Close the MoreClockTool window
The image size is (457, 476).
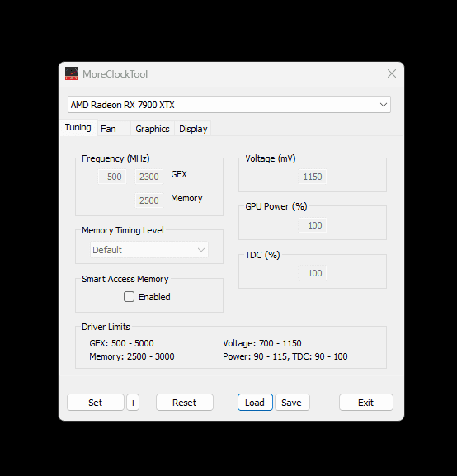click(391, 73)
